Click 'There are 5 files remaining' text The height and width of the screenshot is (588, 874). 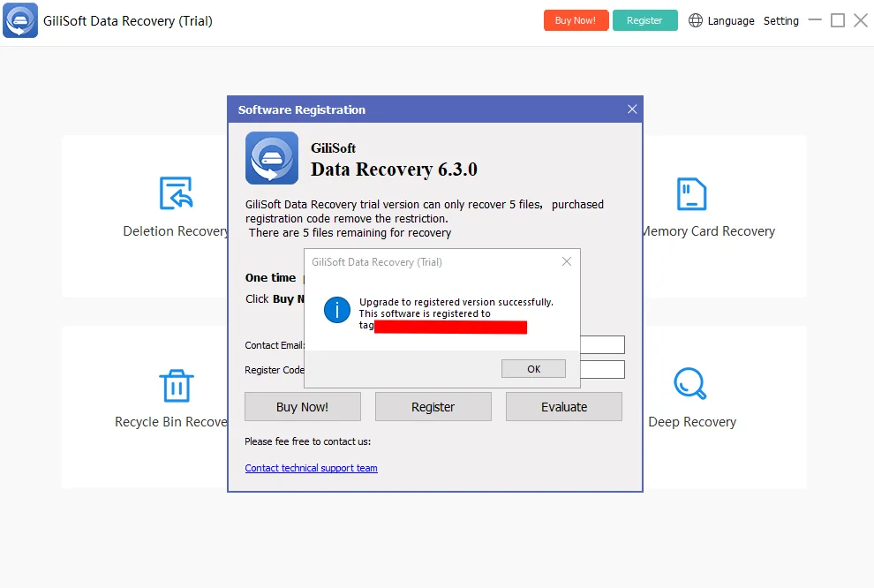pos(350,233)
